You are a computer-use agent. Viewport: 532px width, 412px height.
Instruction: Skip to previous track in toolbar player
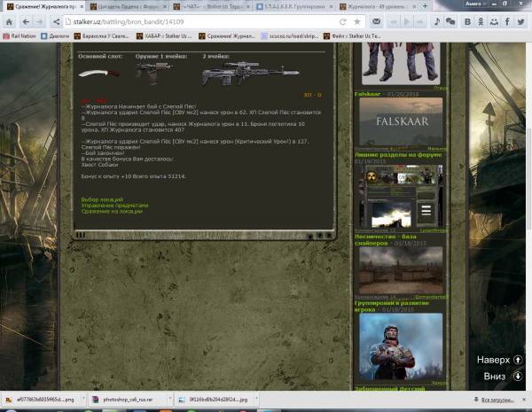394,22
